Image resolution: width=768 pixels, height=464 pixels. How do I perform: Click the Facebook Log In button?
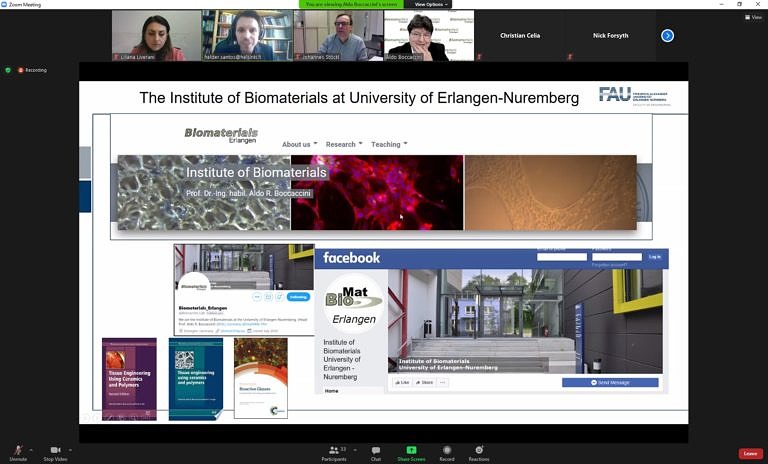[x=654, y=257]
